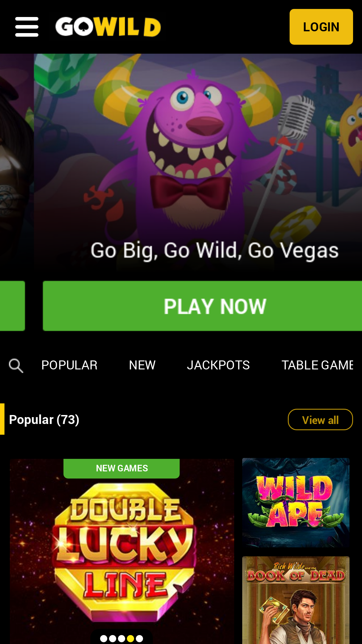Image resolution: width=362 pixels, height=644 pixels.
Task: Open the TABLE GAMES tab
Action: 317,365
